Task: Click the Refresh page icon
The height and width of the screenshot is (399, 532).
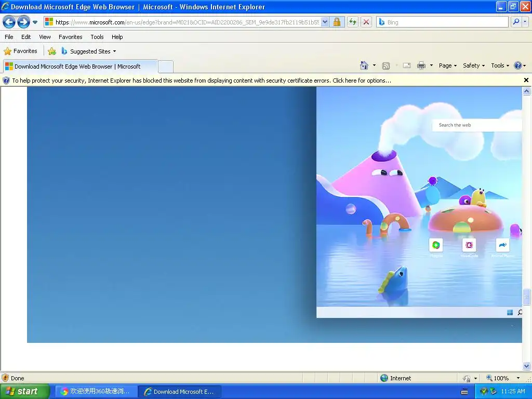Action: [353, 22]
